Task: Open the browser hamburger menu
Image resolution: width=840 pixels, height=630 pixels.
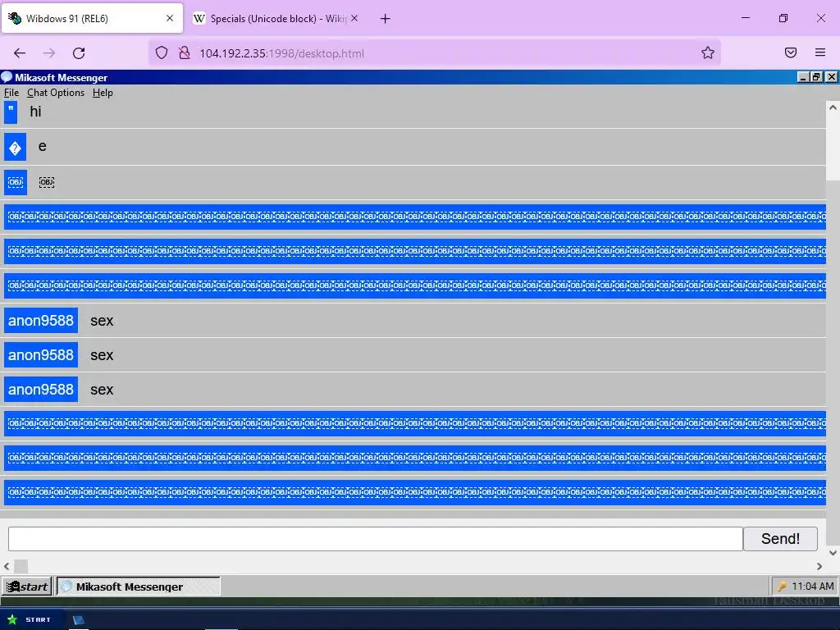Action: point(820,52)
